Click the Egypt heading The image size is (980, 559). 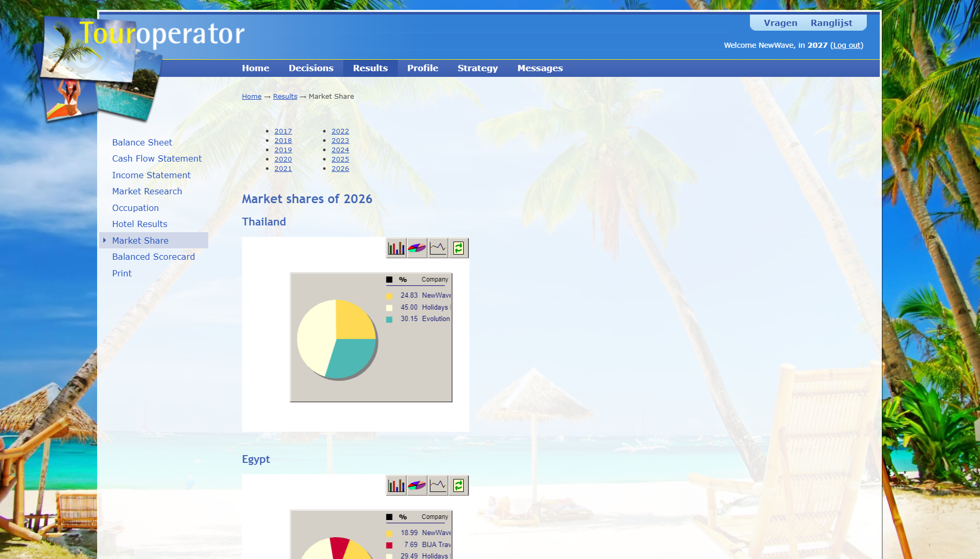click(256, 459)
